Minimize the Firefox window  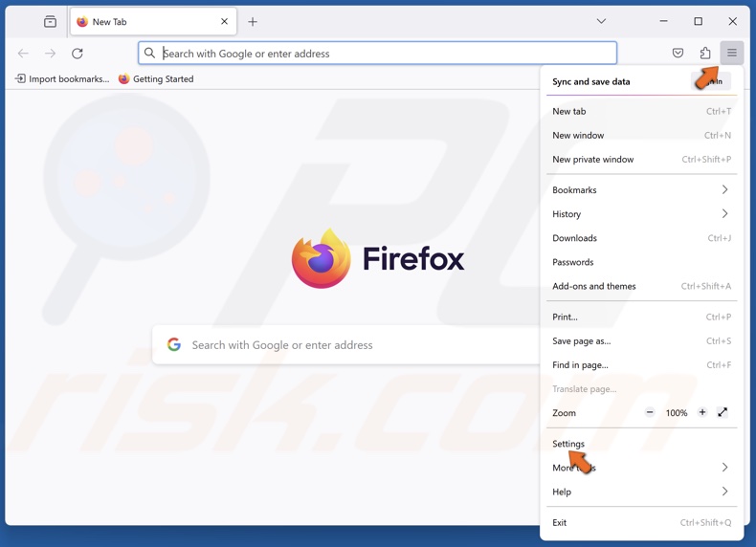pos(664,21)
